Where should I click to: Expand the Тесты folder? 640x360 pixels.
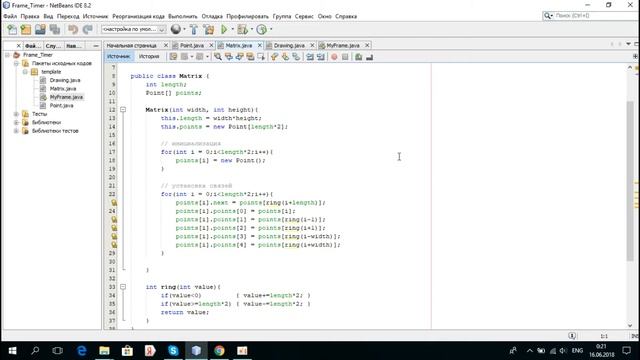(16, 114)
